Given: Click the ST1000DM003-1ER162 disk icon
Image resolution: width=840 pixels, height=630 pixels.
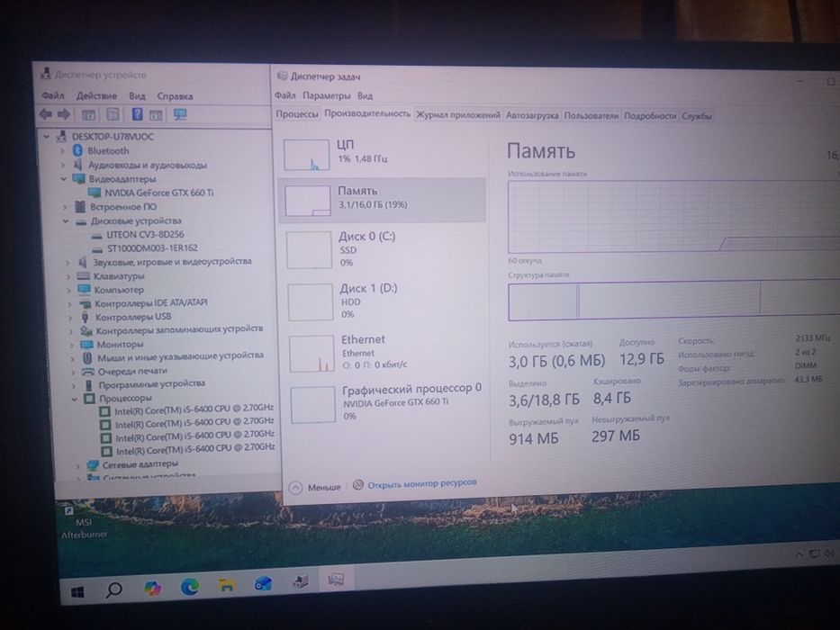Looking at the screenshot, I should 97,249.
